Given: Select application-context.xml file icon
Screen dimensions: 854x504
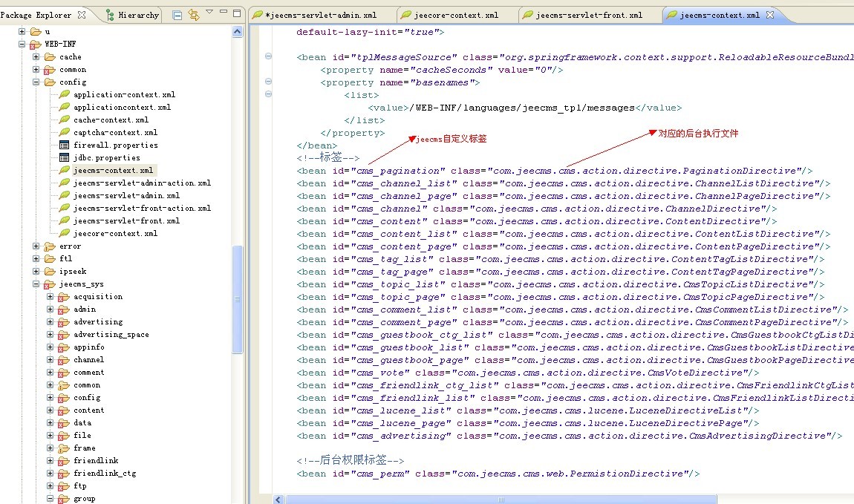Looking at the screenshot, I should 65,94.
